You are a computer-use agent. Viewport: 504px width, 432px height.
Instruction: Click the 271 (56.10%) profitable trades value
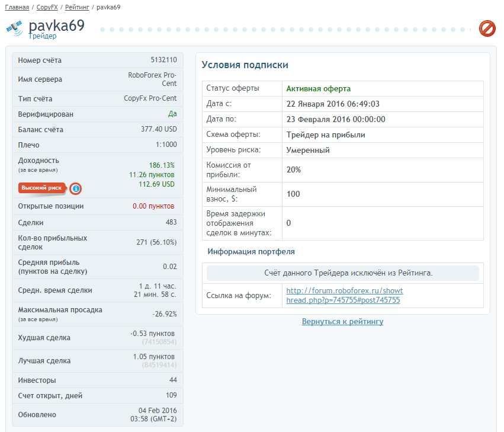click(156, 242)
